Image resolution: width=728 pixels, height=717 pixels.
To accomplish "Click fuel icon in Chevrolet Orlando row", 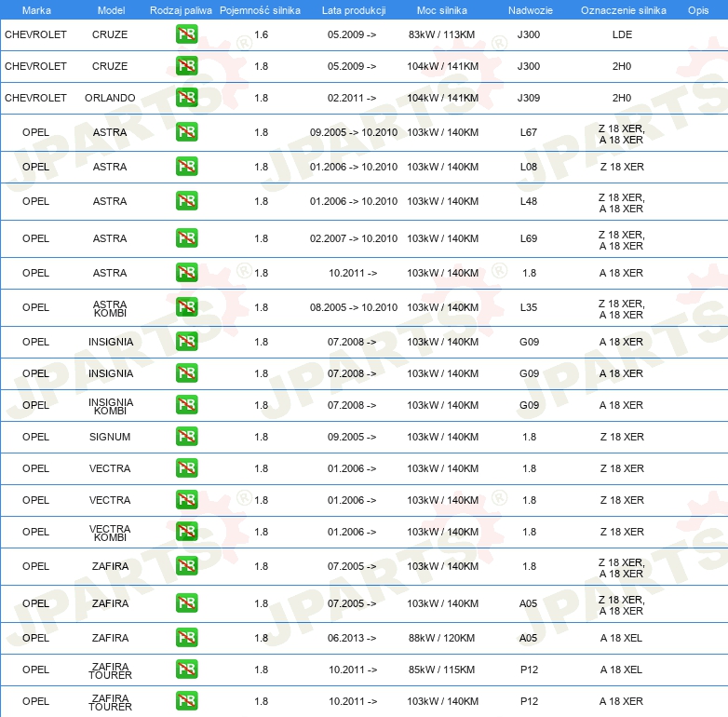I will (x=186, y=98).
